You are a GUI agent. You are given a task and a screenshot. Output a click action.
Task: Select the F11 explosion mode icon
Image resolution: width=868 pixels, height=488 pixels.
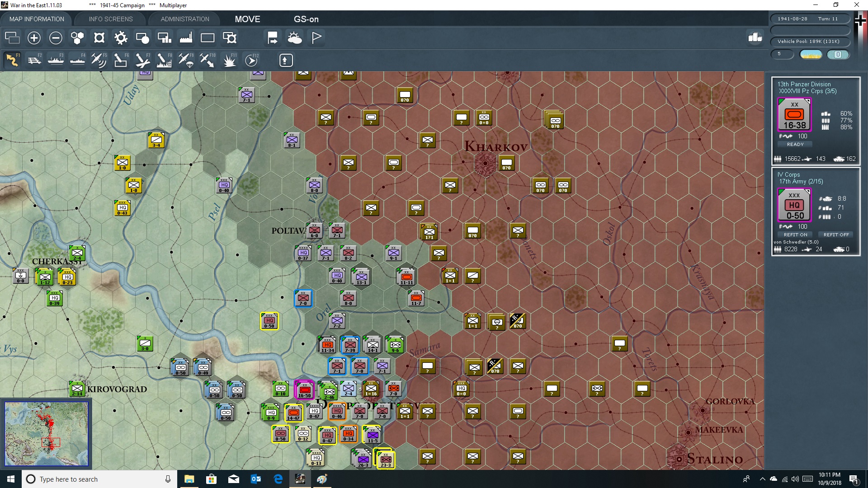229,60
